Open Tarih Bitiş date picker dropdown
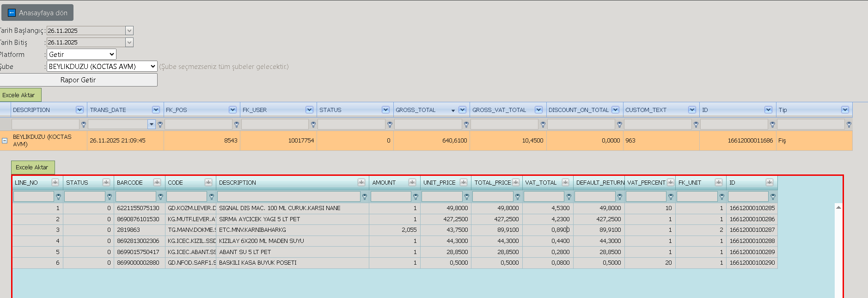Viewport: 868px width, 298px height. pyautogui.click(x=129, y=42)
